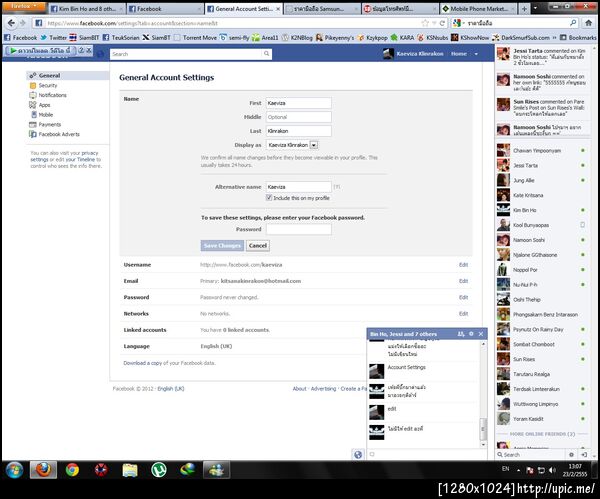Bookmark this page with the star icon
The image size is (600, 499).
tap(425, 23)
